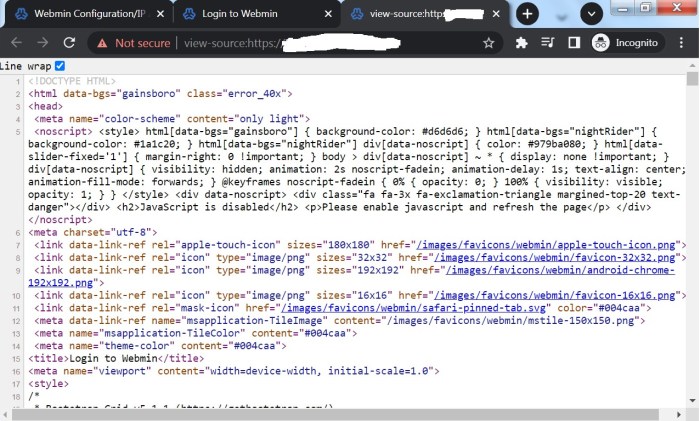Open the Chrome three-dot menu

click(681, 43)
